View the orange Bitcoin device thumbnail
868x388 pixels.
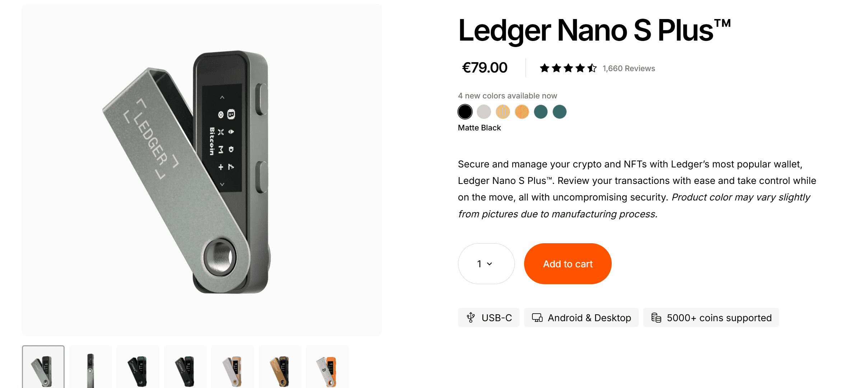[x=327, y=367]
